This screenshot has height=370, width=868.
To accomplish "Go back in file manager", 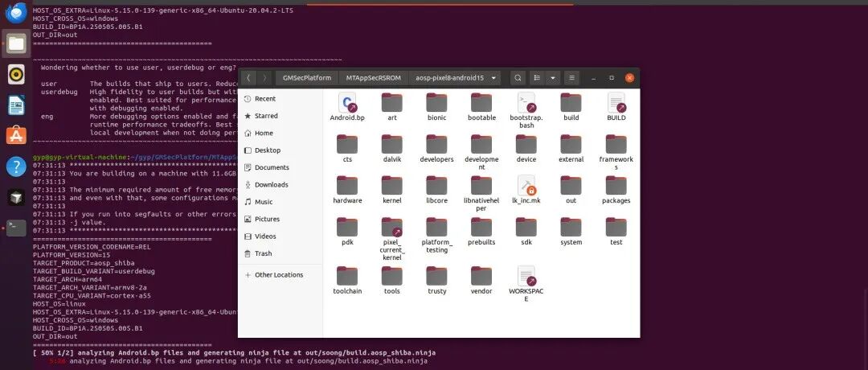I will pyautogui.click(x=248, y=78).
